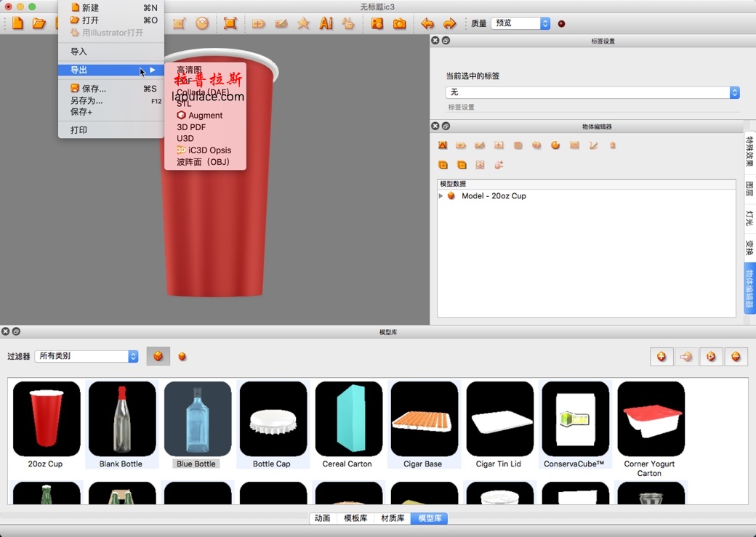
Task: Open the Ai Illustrator import tool
Action: click(x=325, y=23)
